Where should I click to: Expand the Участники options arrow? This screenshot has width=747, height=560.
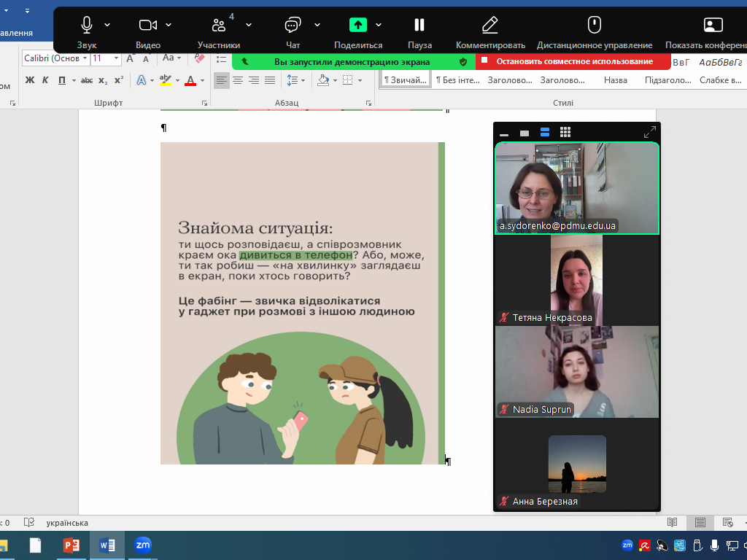coord(249,25)
